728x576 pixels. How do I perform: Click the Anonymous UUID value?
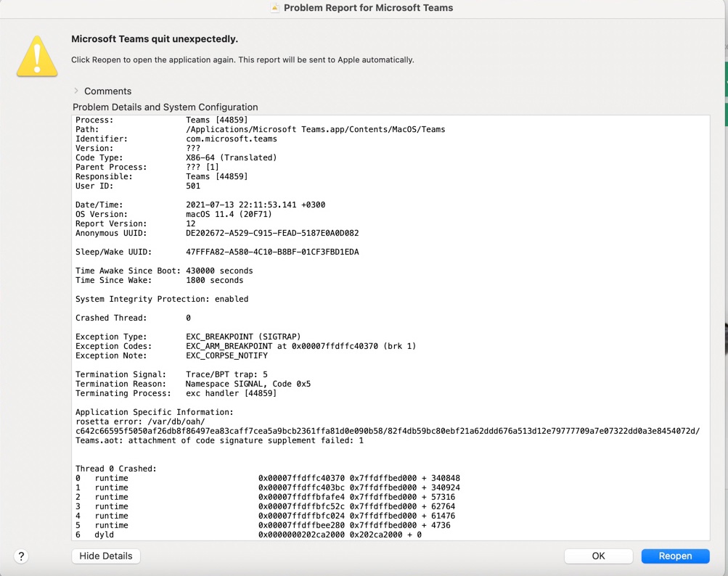272,233
